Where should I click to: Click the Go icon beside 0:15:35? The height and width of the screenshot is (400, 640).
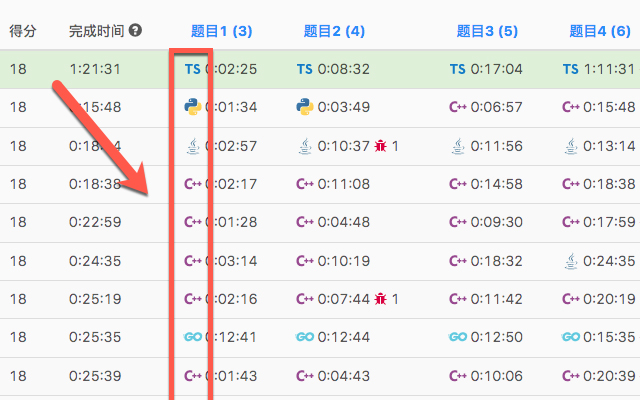click(x=570, y=337)
